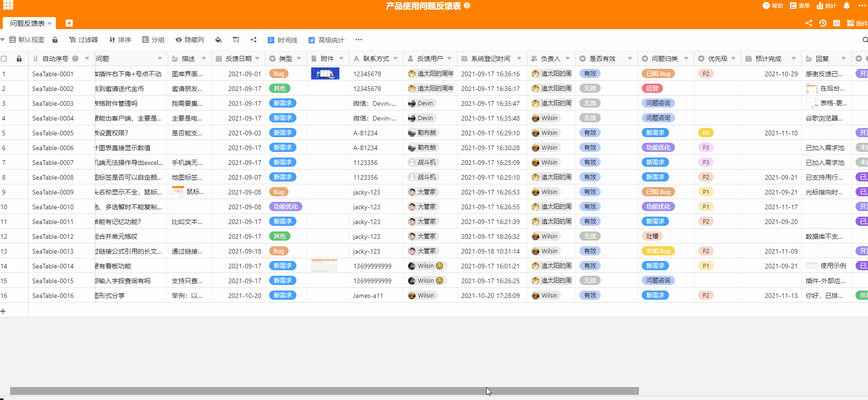Click the share view icon in toolbar
Screen dimensions: 868x400
[x=253, y=40]
